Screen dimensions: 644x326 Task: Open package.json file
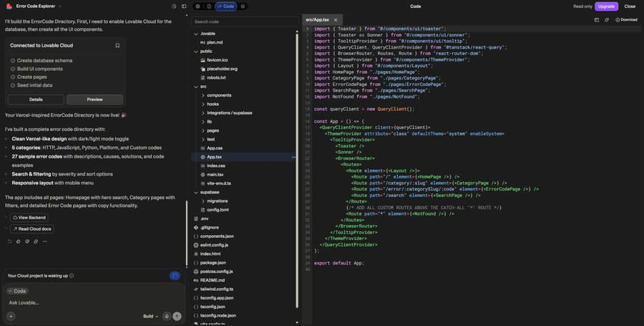click(x=210, y=263)
